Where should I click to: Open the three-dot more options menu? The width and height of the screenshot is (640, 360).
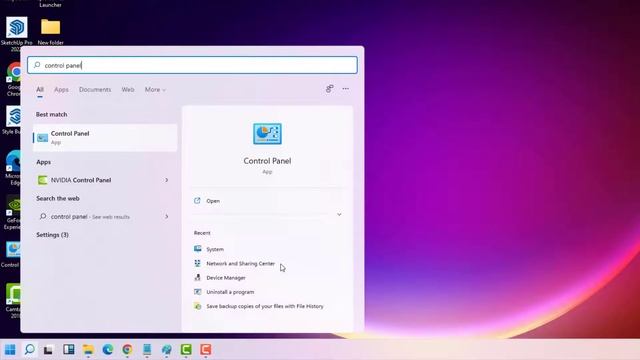pos(346,89)
